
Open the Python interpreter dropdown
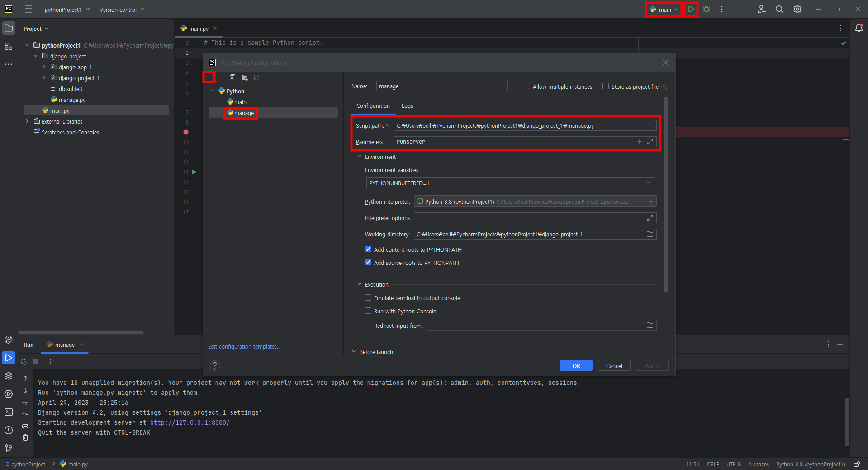(535, 201)
